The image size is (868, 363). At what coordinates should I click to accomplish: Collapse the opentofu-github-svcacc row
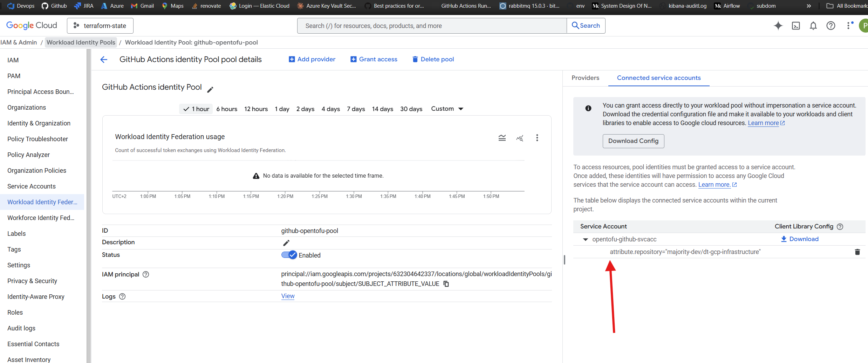pos(585,239)
